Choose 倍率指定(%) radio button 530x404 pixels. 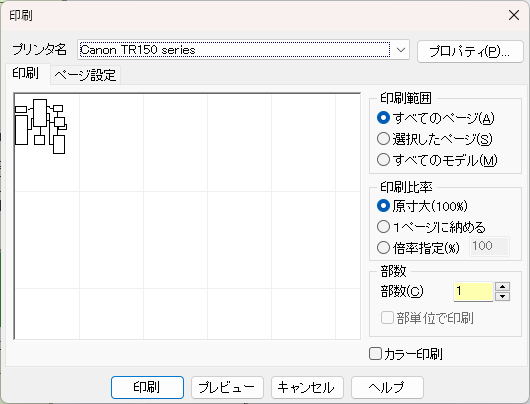click(x=383, y=248)
